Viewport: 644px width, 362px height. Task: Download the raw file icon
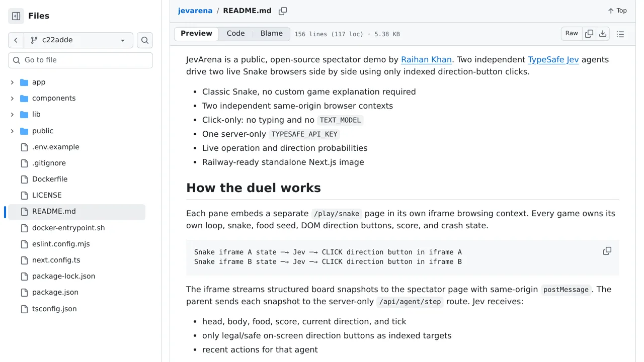[x=603, y=34]
